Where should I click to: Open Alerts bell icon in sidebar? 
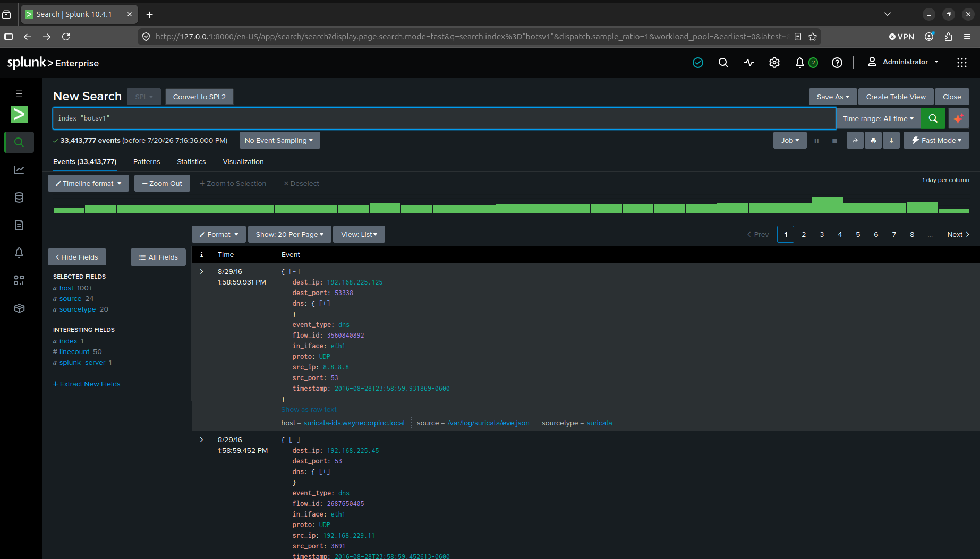coord(19,253)
